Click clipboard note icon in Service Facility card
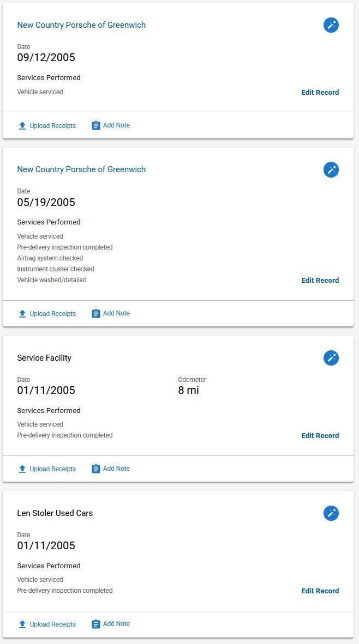This screenshot has height=644, width=359. pyautogui.click(x=96, y=469)
